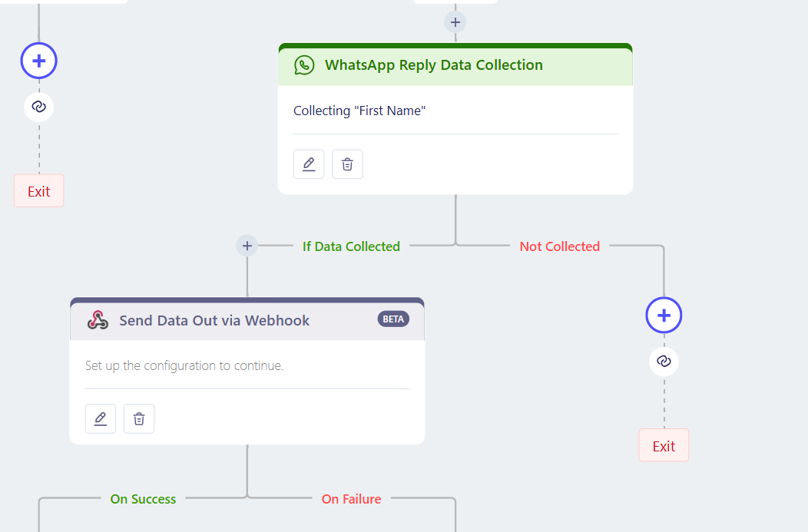Viewport: 808px width, 532px height.
Task: Delete the Send Data Out via Webhook node
Action: tap(139, 418)
